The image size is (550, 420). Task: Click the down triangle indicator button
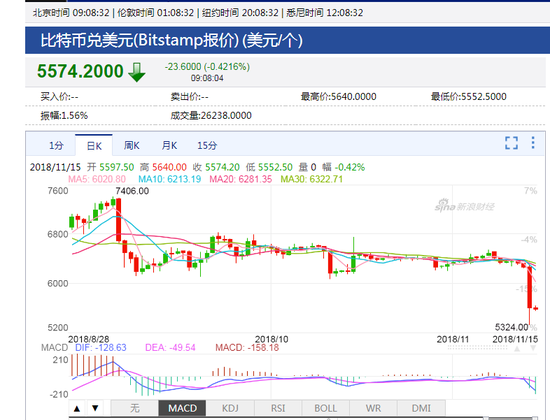[x=95, y=408]
